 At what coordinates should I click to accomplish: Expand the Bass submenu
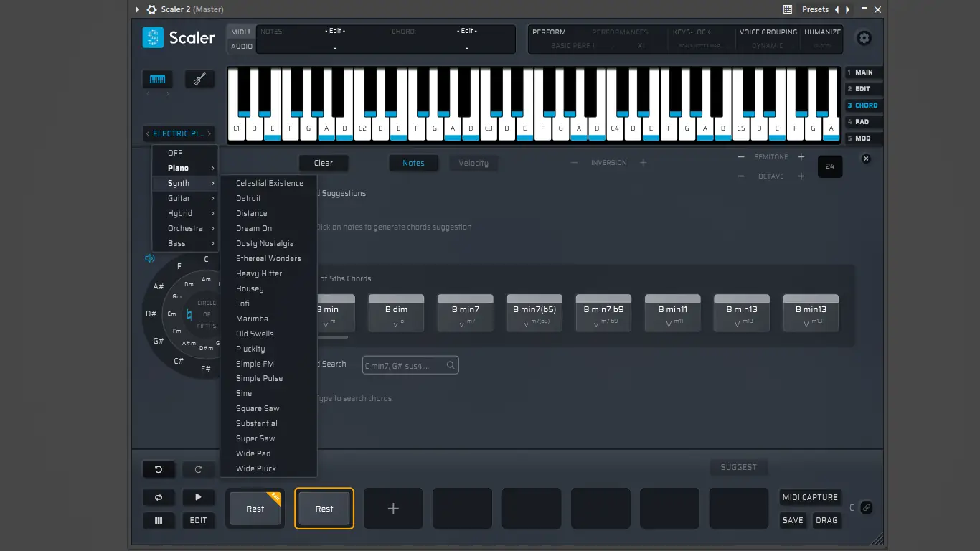coord(185,243)
